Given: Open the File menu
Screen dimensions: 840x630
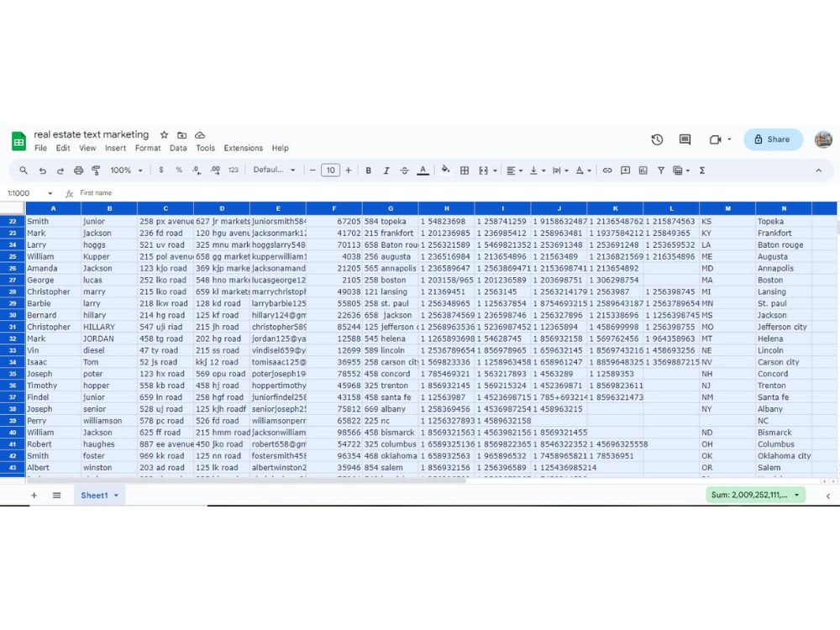Looking at the screenshot, I should [40, 148].
